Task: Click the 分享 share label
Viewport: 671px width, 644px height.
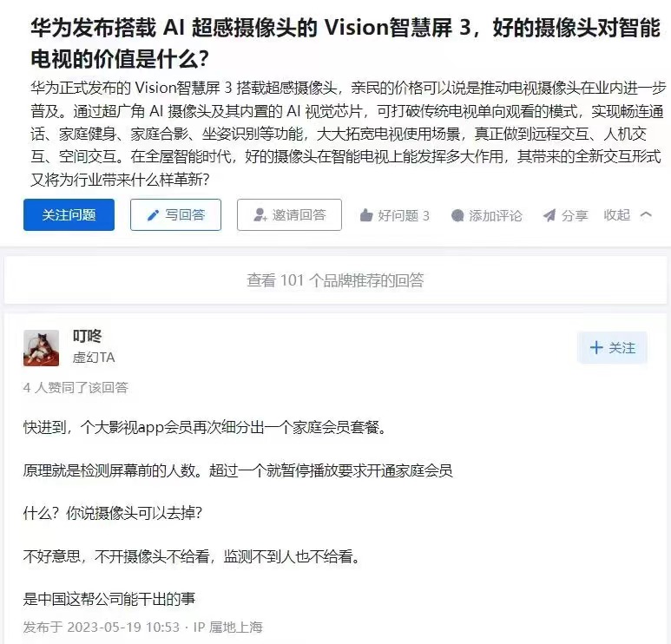Action: [575, 215]
